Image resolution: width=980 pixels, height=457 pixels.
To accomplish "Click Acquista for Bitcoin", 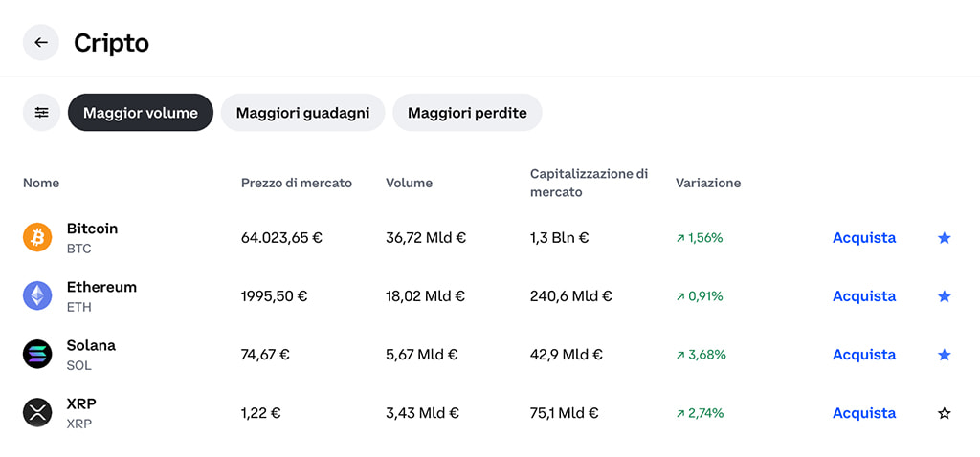I will 864,238.
